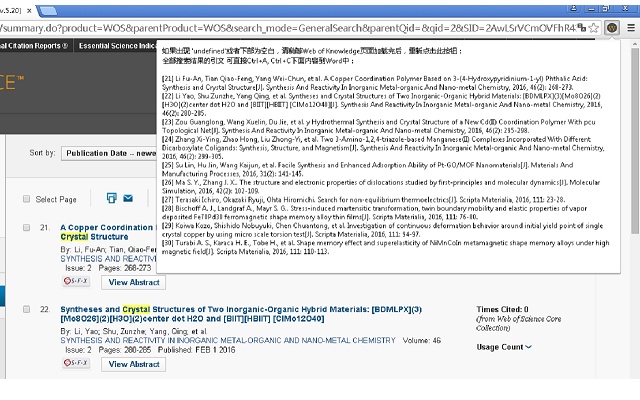Click citation [21] Li Fu-An in popup
Image resolution: width=640 pixels, height=400 pixels.
374,83
